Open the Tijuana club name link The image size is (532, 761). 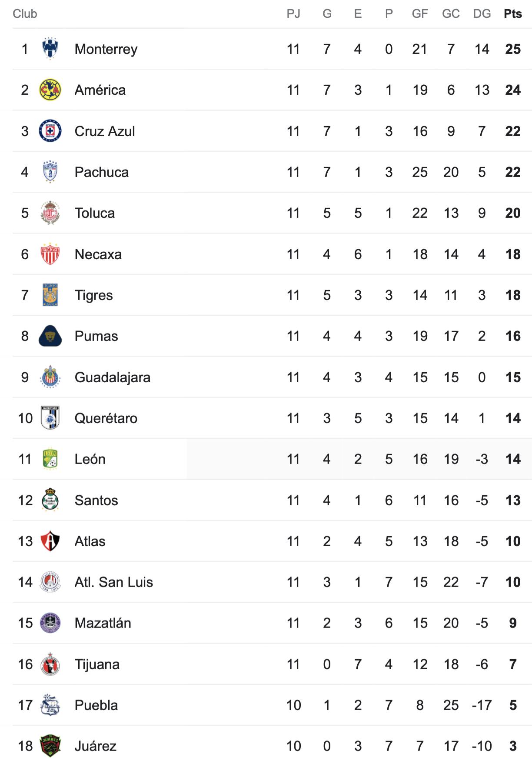coord(97,664)
